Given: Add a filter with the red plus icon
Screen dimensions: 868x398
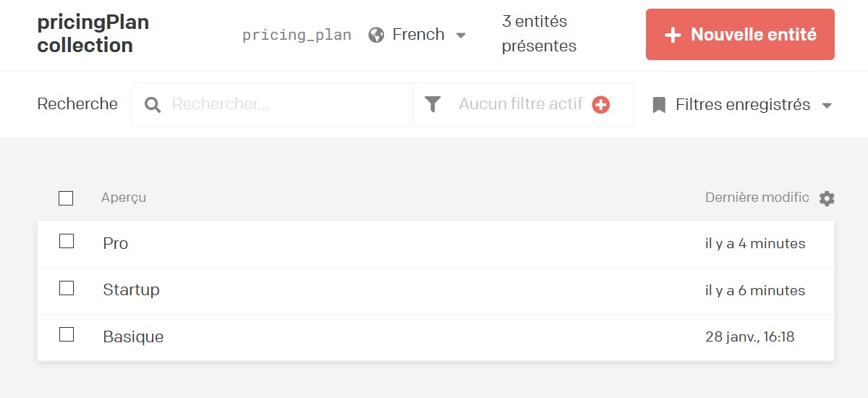Looking at the screenshot, I should (x=600, y=105).
